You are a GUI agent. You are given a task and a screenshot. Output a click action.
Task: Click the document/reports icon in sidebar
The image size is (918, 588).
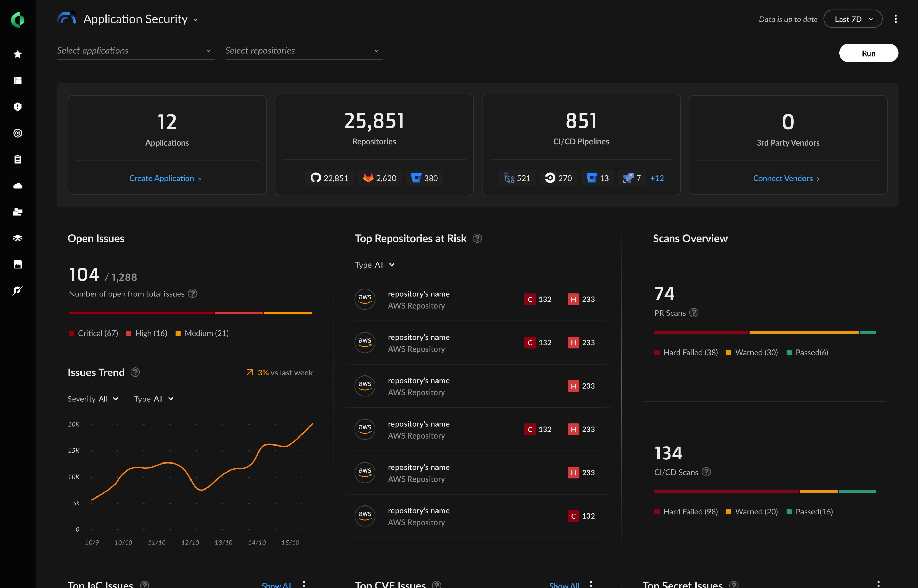point(18,159)
